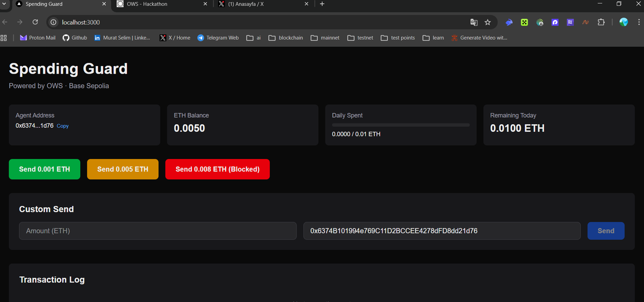Open the test points bookmarks folder
Screen dimensions: 644x302
[397, 38]
